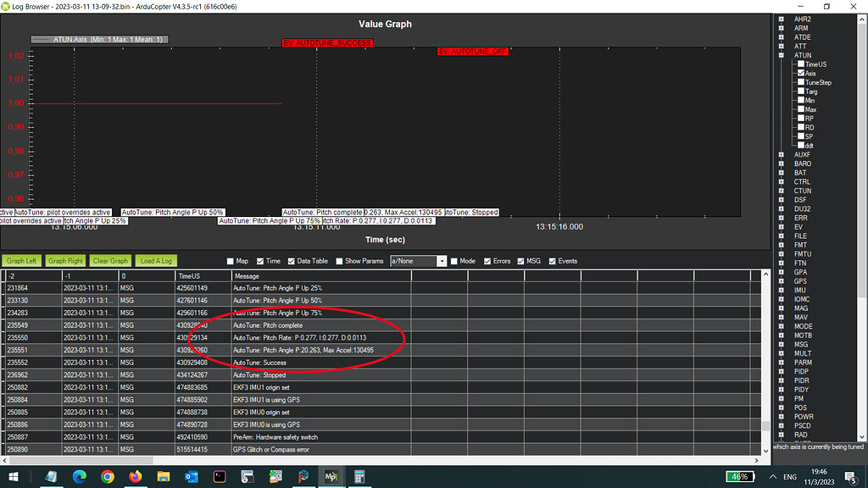Image resolution: width=868 pixels, height=488 pixels.
Task: Click Clear Graph to reset the plot
Action: click(109, 260)
